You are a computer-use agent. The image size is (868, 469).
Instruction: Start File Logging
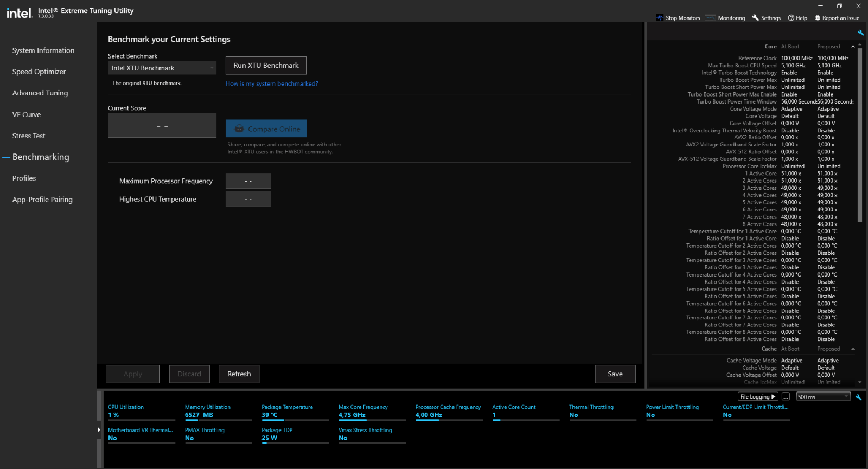click(758, 397)
